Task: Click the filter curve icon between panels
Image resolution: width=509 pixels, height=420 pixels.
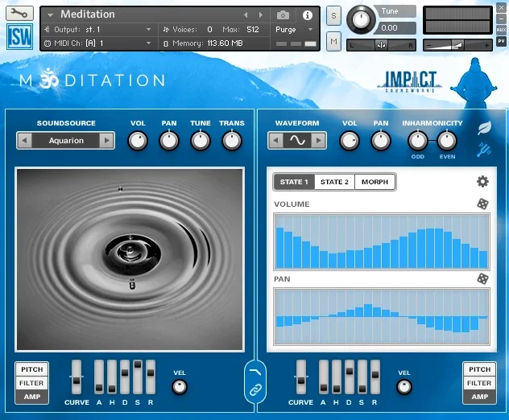Action: [x=255, y=372]
